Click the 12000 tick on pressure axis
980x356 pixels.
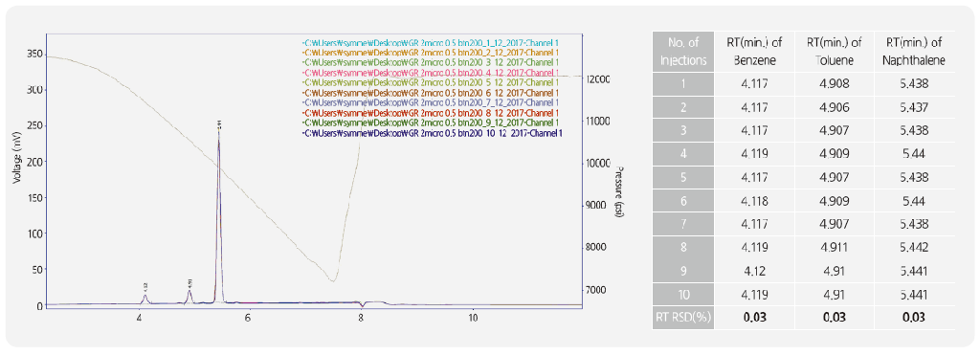point(599,79)
